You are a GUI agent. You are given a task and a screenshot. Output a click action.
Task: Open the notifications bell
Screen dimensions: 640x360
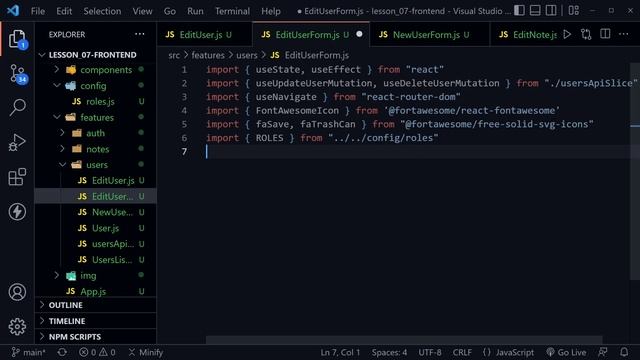(624, 352)
